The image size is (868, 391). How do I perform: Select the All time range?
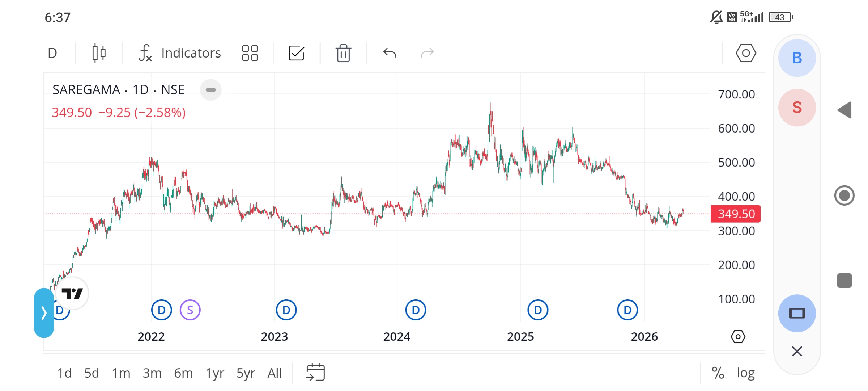(x=275, y=373)
